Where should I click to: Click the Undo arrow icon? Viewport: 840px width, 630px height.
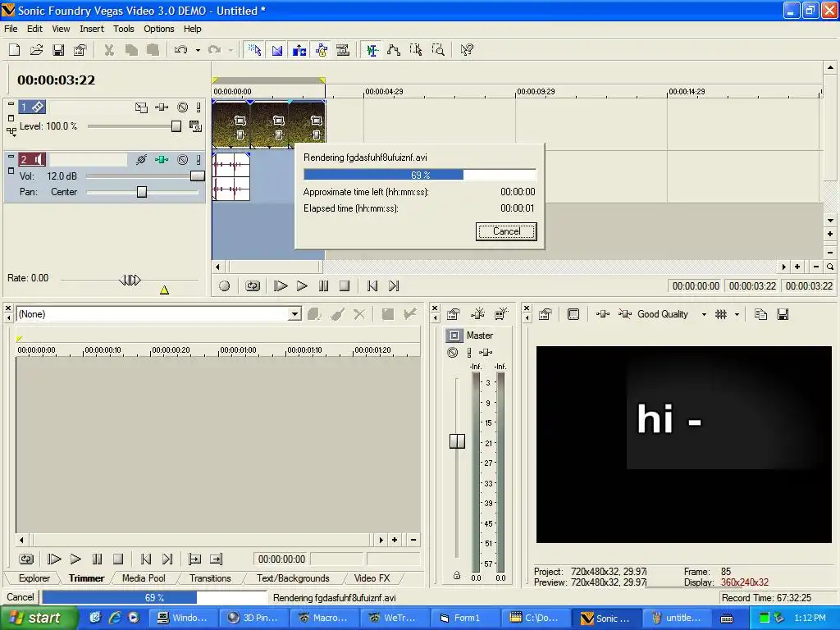tap(180, 50)
